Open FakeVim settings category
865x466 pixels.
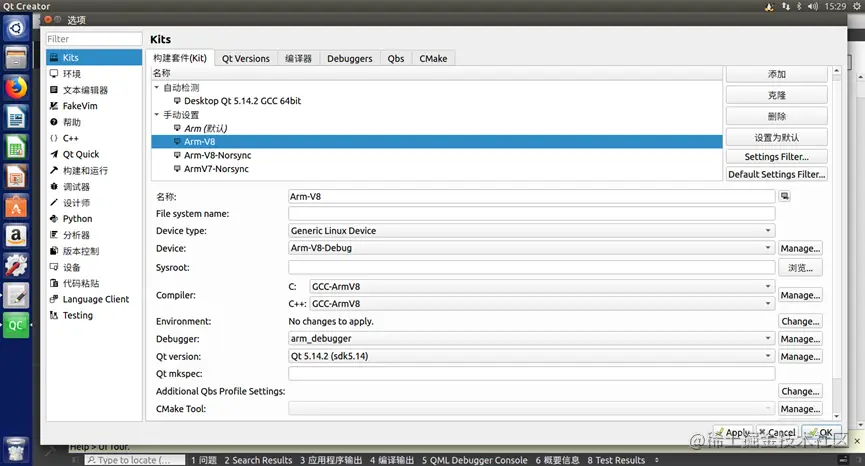point(94,106)
